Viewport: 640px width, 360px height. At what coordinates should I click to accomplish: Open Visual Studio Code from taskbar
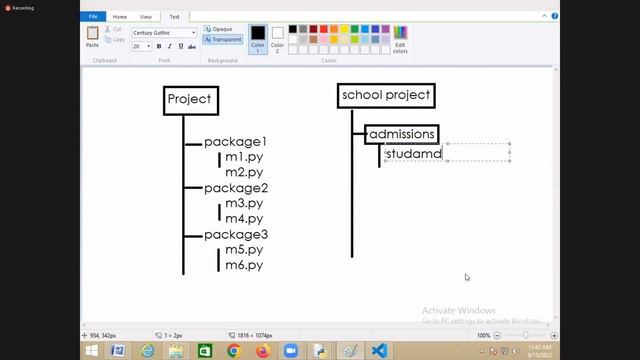pos(379,351)
